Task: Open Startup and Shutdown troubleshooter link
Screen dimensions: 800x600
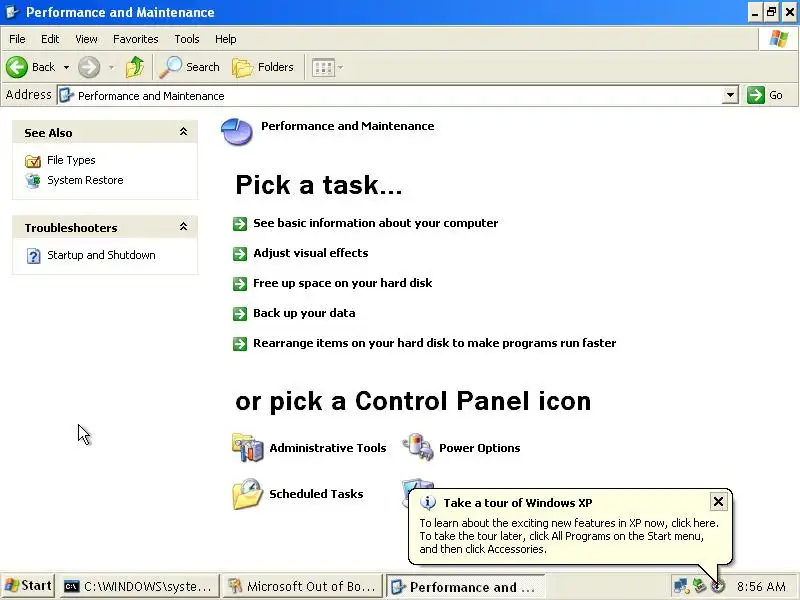Action: [102, 255]
